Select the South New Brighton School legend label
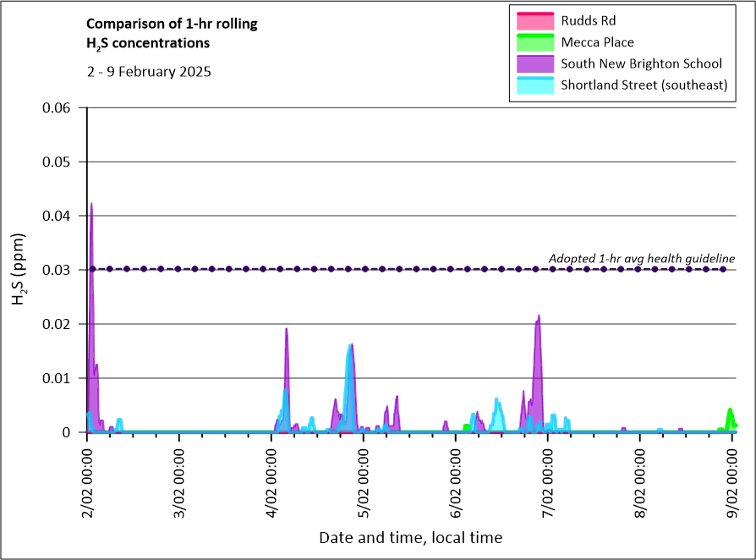 tap(641, 64)
